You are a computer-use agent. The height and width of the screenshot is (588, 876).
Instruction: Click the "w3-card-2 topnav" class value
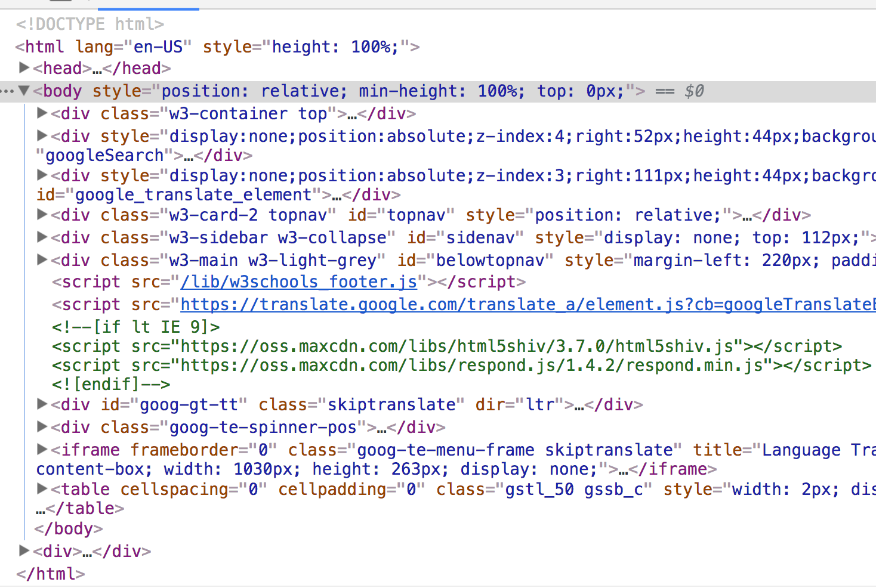click(248, 215)
